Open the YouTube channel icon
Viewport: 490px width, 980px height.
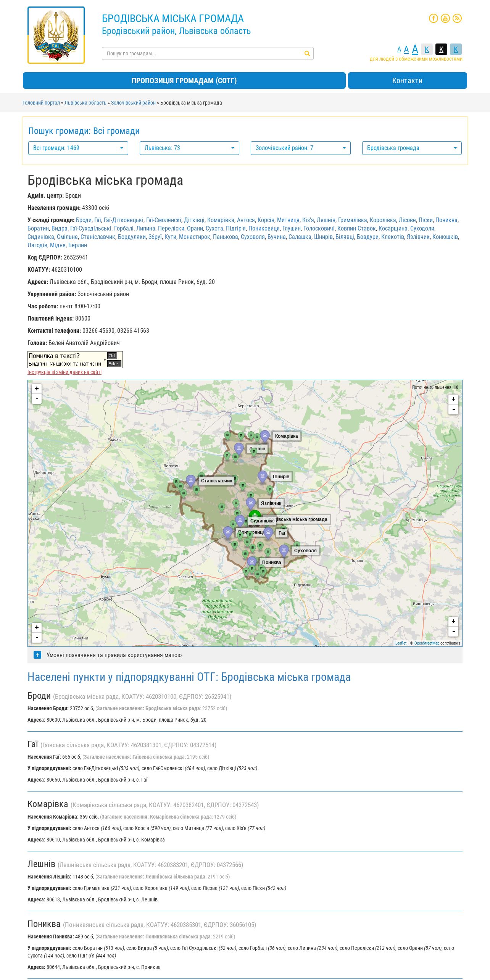pos(445,18)
